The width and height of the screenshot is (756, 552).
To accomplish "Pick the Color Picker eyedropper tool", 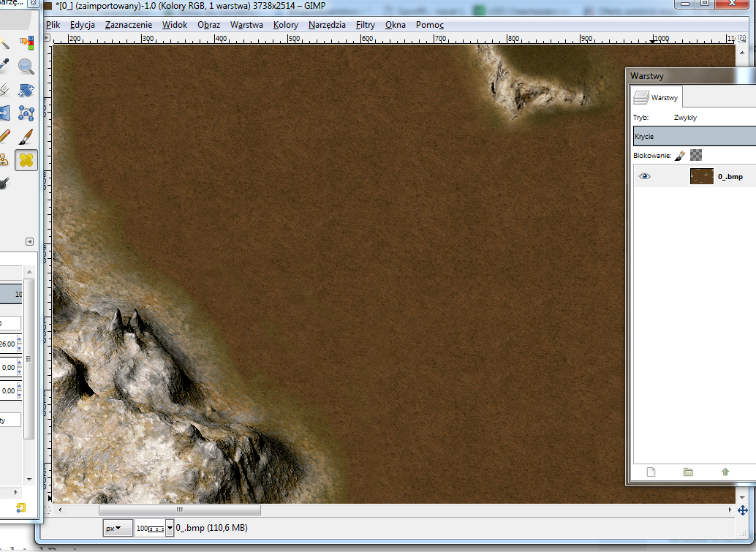I will pos(4,66).
